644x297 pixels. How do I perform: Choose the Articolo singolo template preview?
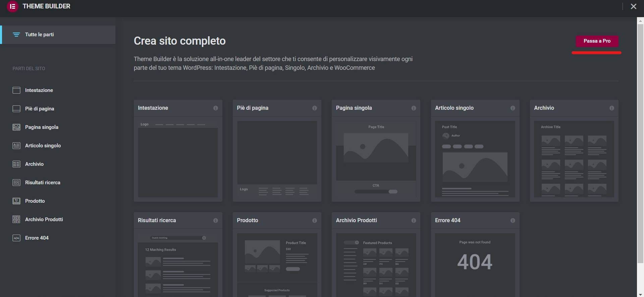(475, 159)
